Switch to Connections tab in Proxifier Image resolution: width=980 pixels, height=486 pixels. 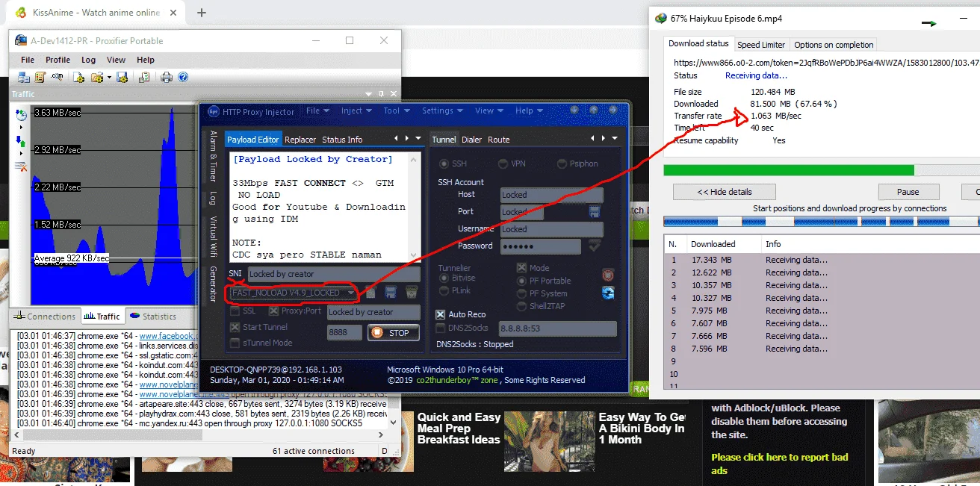[45, 317]
